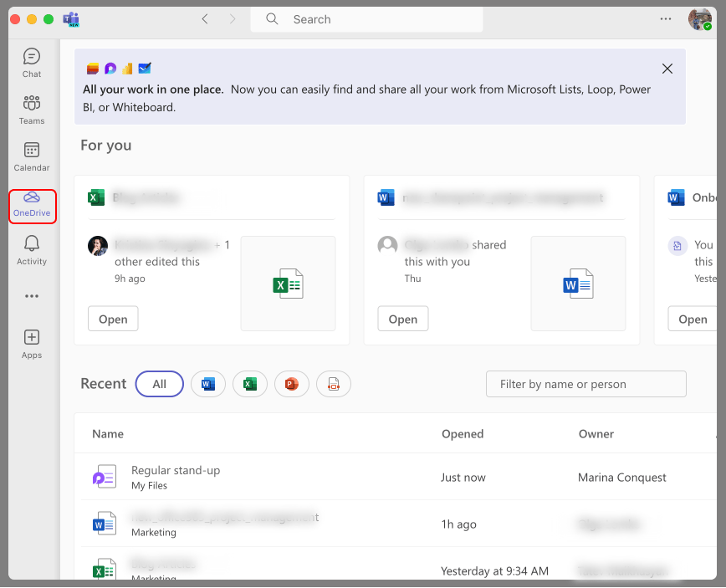Select the All recent filter pill
This screenshot has width=726, height=588.
[159, 384]
